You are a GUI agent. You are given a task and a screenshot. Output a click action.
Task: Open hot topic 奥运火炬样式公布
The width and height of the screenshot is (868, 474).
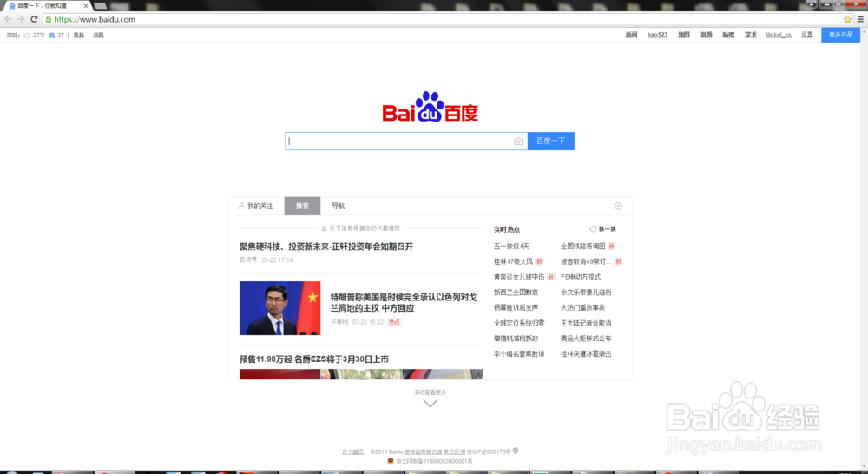point(586,339)
